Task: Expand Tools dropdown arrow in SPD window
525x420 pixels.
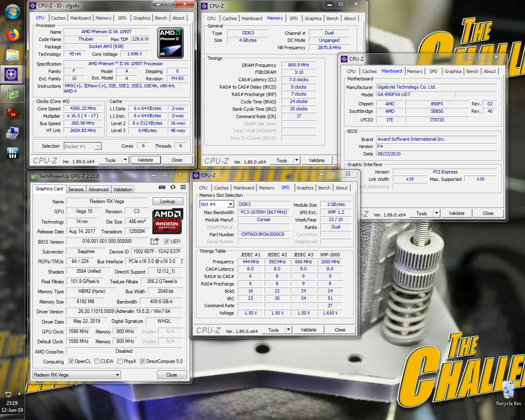Action: click(x=289, y=330)
